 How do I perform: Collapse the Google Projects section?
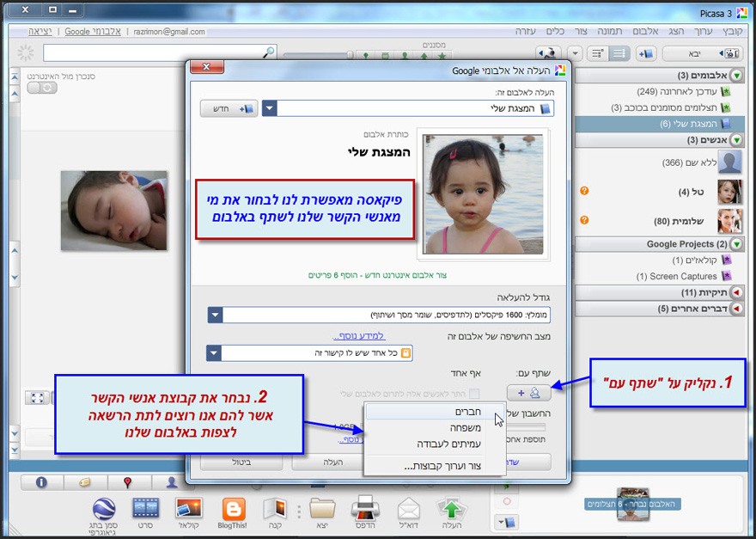pos(737,243)
